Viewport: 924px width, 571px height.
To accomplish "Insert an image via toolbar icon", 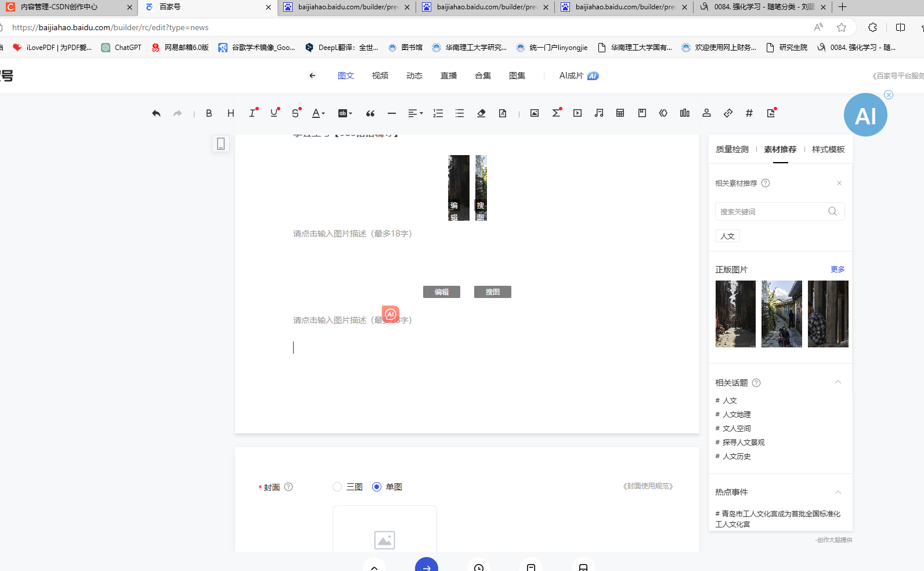I will 535,113.
